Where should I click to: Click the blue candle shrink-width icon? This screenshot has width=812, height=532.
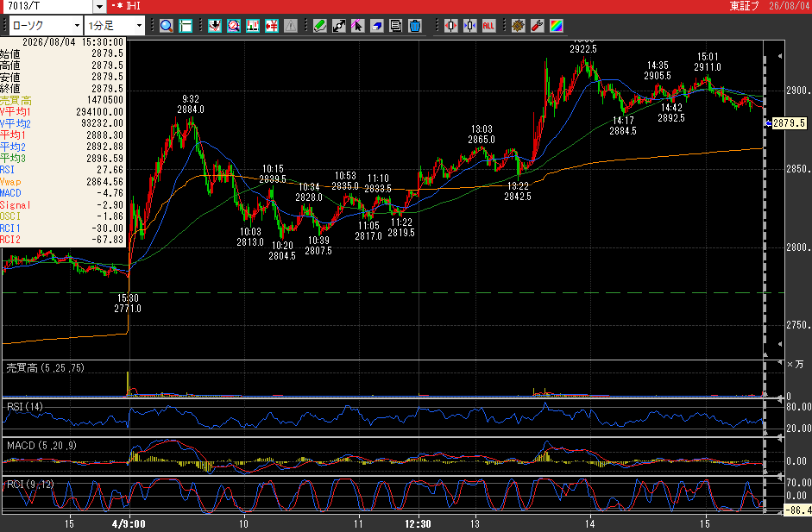click(469, 25)
